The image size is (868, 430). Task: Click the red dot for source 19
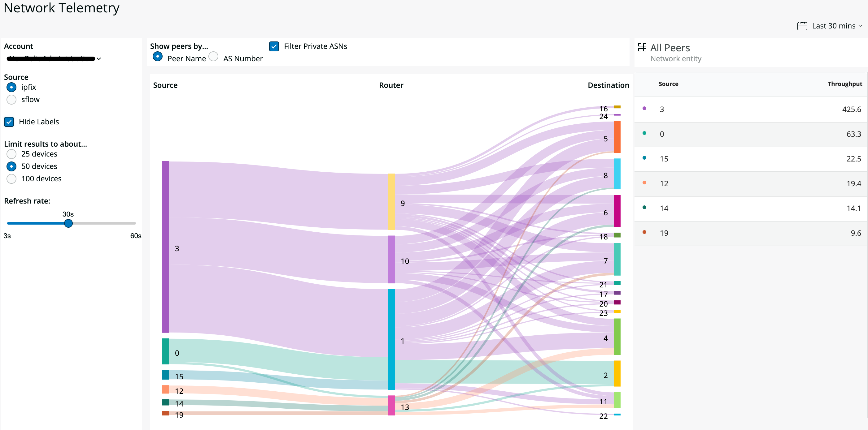pos(644,232)
